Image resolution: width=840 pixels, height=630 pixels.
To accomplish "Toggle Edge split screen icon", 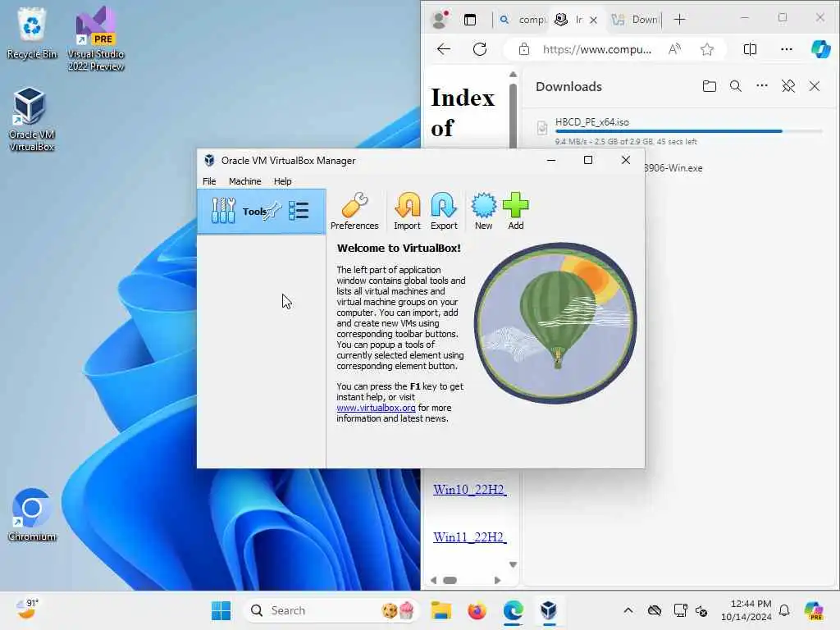I will (750, 49).
